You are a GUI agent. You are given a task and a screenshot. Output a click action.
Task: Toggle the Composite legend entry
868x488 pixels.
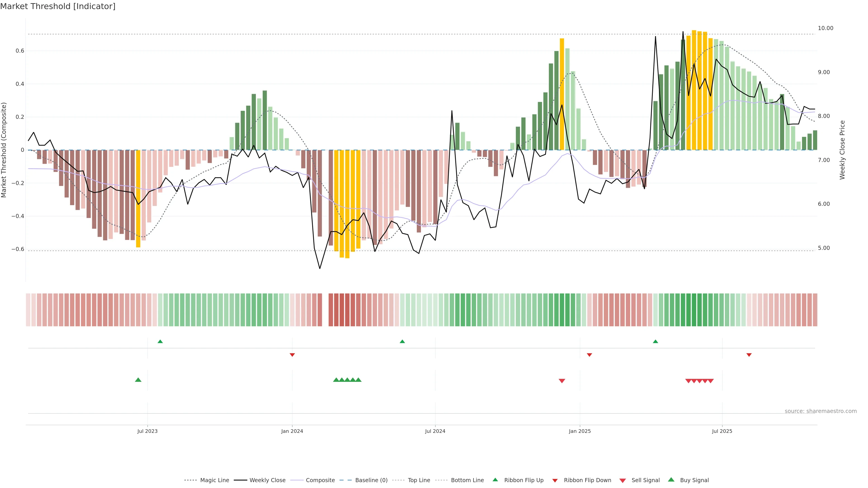[320, 480]
